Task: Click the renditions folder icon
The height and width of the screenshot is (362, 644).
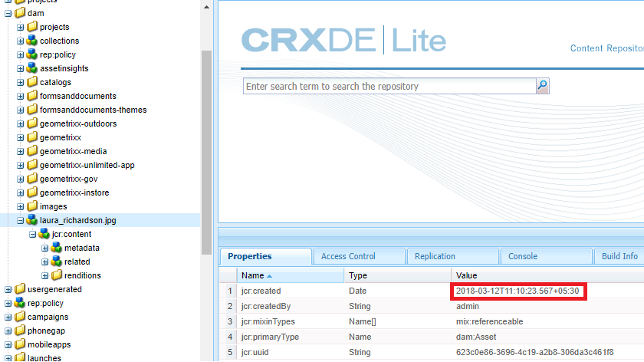Action: (x=57, y=275)
